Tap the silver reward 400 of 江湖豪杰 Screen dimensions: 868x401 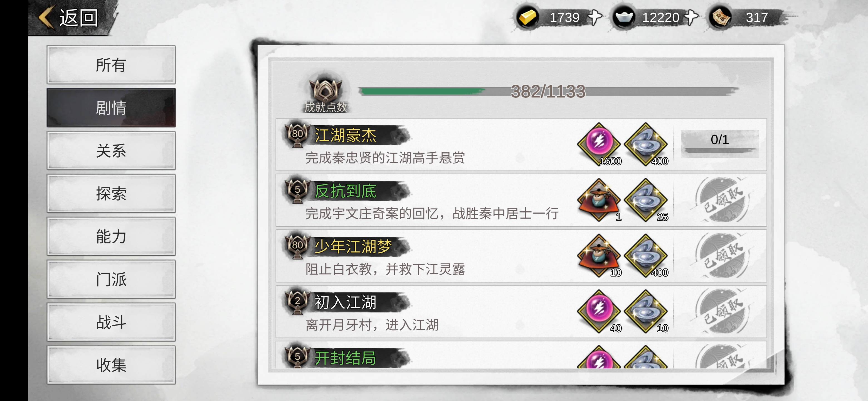coord(646,144)
